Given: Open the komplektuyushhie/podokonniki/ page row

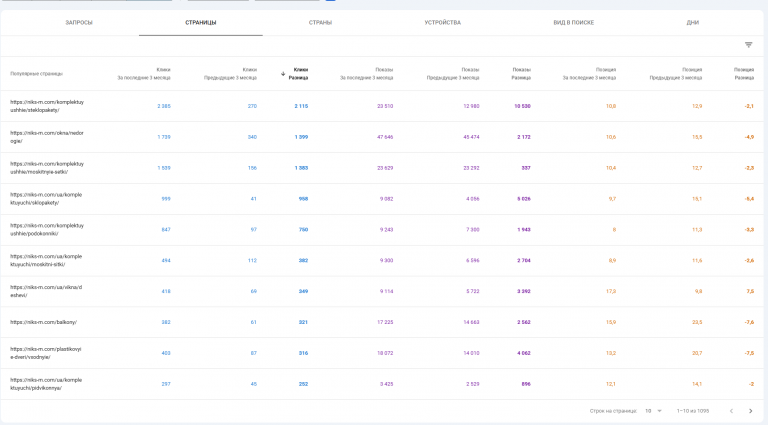Looking at the screenshot, I should (x=382, y=230).
